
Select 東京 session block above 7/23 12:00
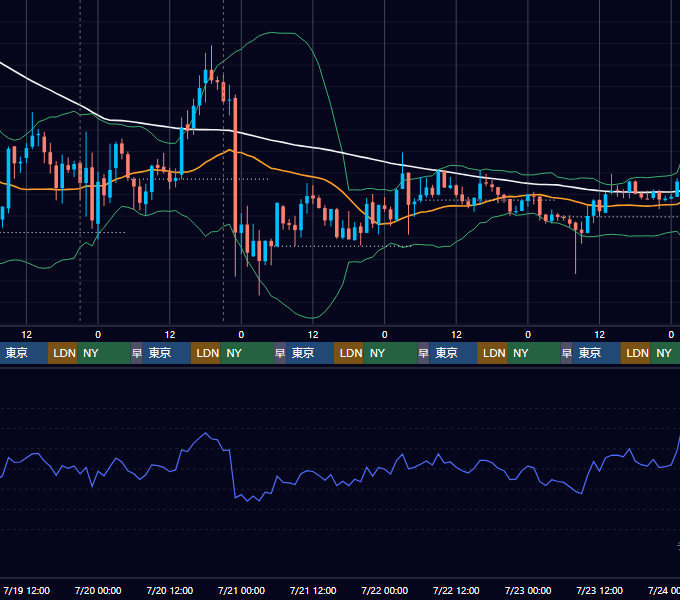coord(597,353)
